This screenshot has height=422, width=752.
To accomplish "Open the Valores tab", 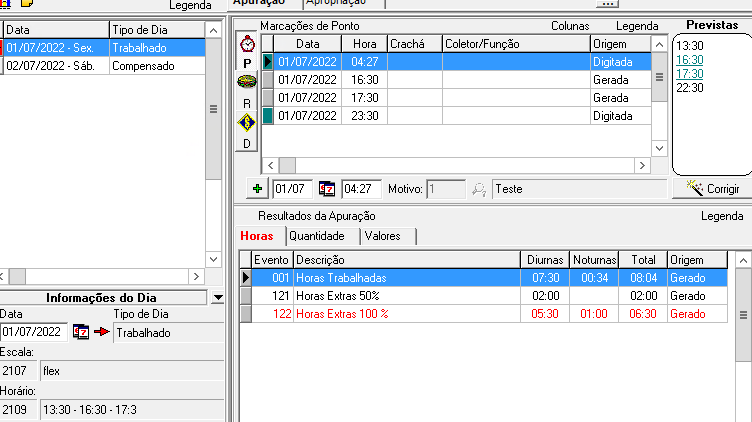I will click(x=383, y=236).
